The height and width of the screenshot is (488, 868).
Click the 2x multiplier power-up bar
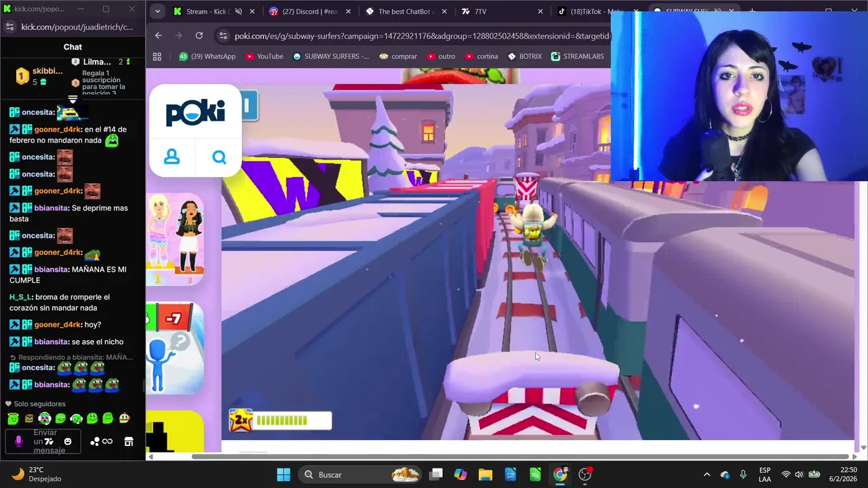[281, 420]
